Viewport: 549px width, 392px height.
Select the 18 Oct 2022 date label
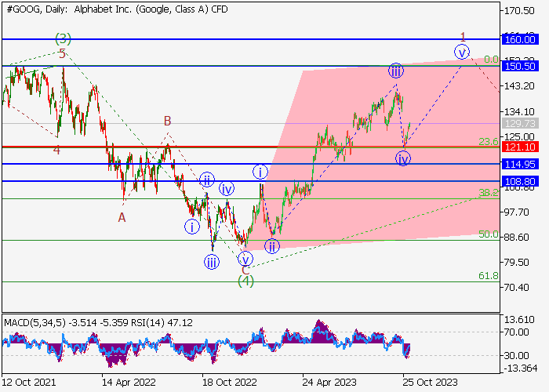coord(229,383)
